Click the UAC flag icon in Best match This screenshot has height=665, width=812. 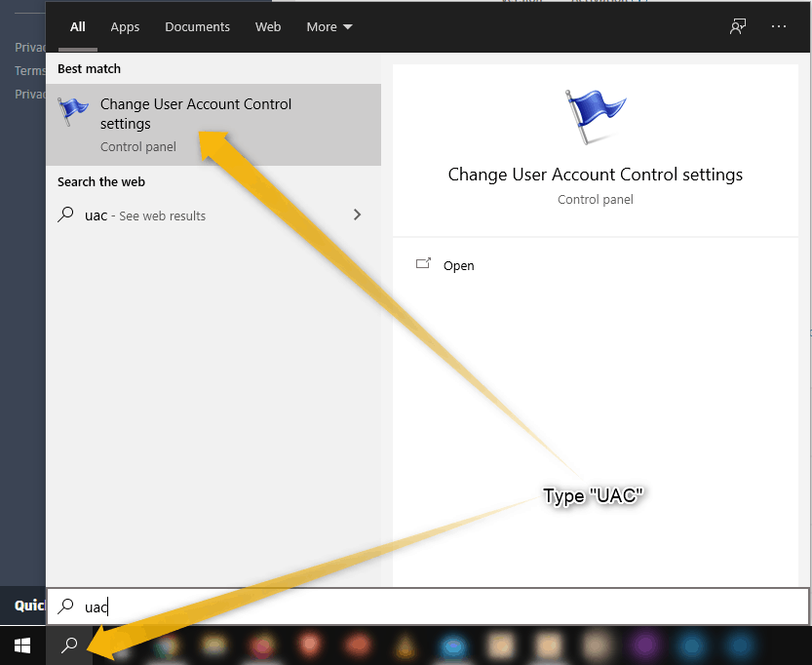(x=73, y=110)
